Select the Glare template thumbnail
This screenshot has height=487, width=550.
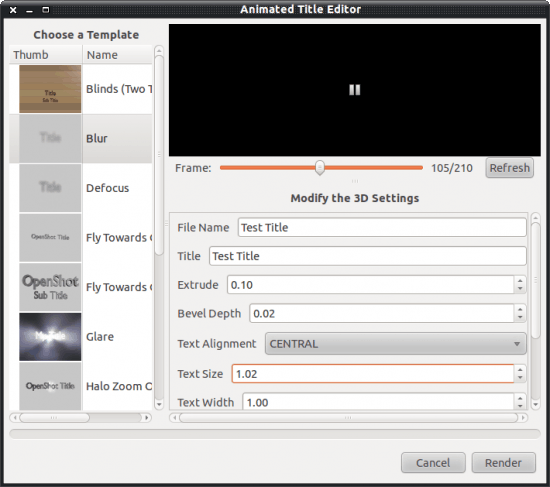[x=50, y=337]
